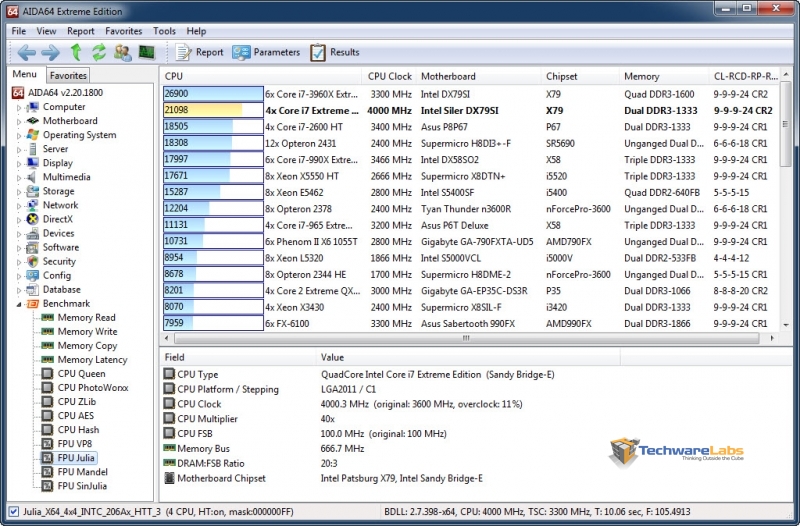Open the benchmark Results button

(x=335, y=52)
